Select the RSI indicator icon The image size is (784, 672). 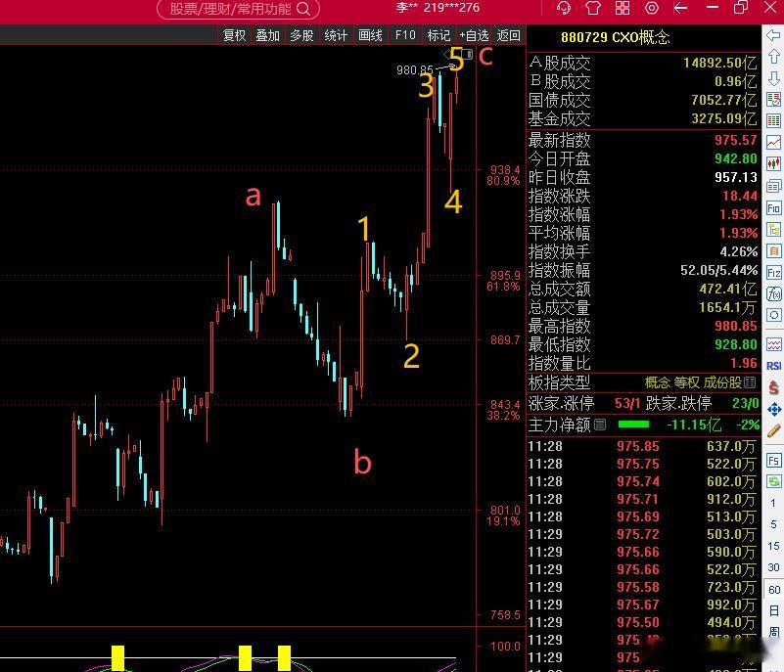[x=773, y=366]
